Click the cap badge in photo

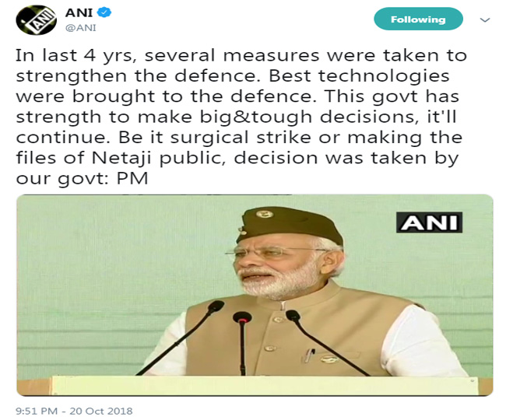click(265, 214)
